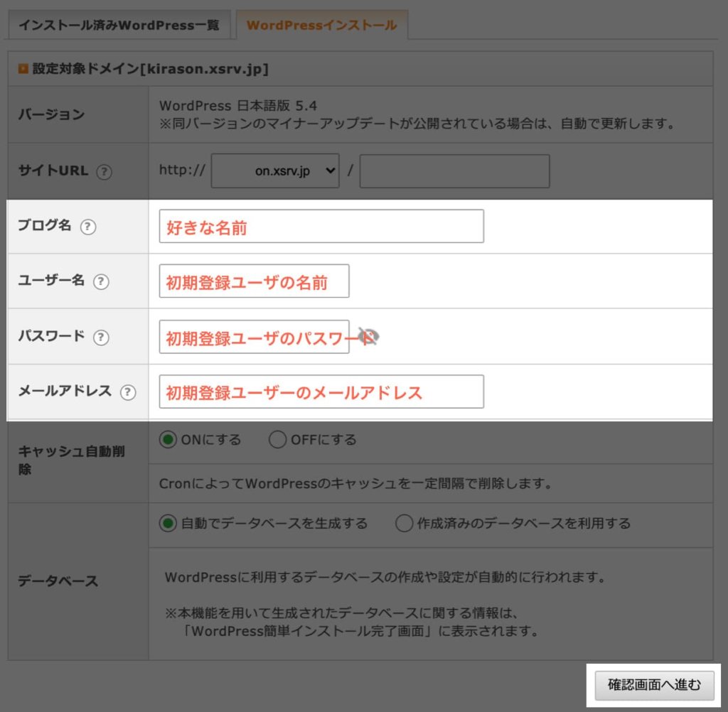Click the バージョン row label
Image resolution: width=728 pixels, height=712 pixels.
pos(51,114)
